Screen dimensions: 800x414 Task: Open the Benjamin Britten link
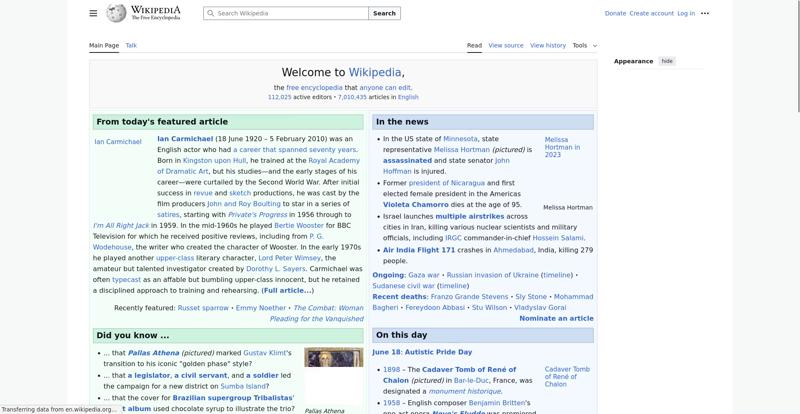(499, 403)
